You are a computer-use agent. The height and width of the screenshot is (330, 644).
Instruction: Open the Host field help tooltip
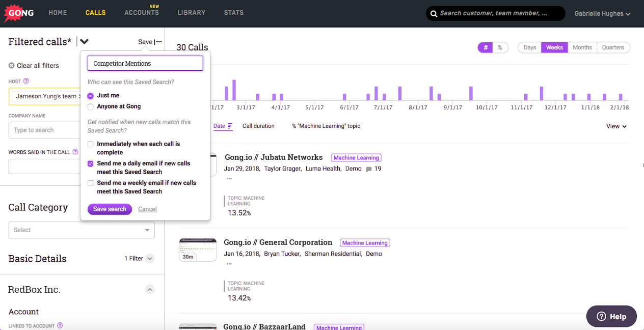click(x=25, y=81)
